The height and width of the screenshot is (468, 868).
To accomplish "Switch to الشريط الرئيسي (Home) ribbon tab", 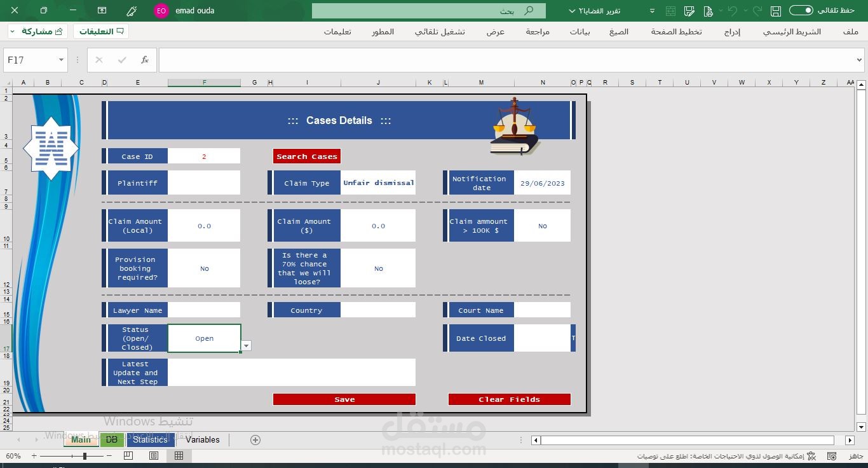I will 792,32.
